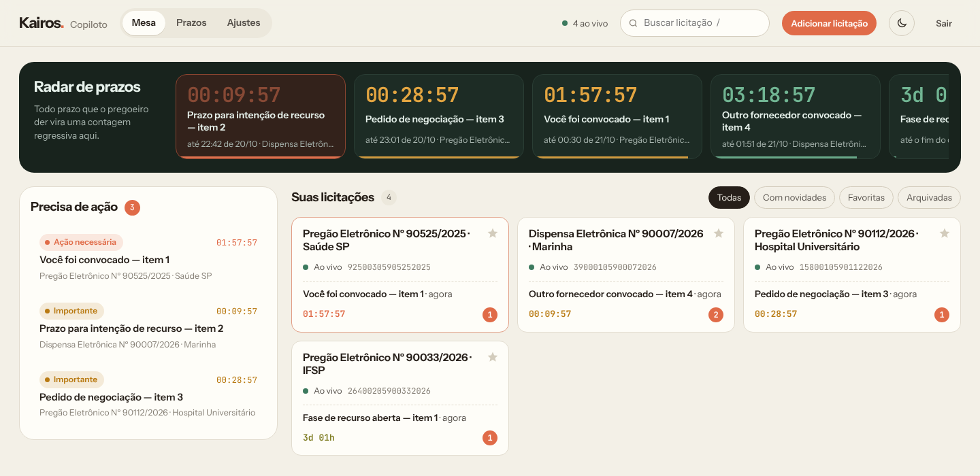The image size is (980, 476).
Task: Toggle dark mode with the moon icon
Action: point(902,23)
